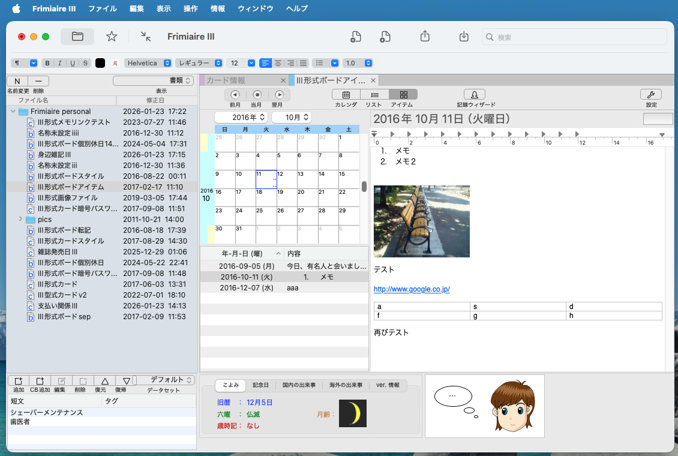
Task: Jump to current month with 当月 button
Action: click(256, 95)
